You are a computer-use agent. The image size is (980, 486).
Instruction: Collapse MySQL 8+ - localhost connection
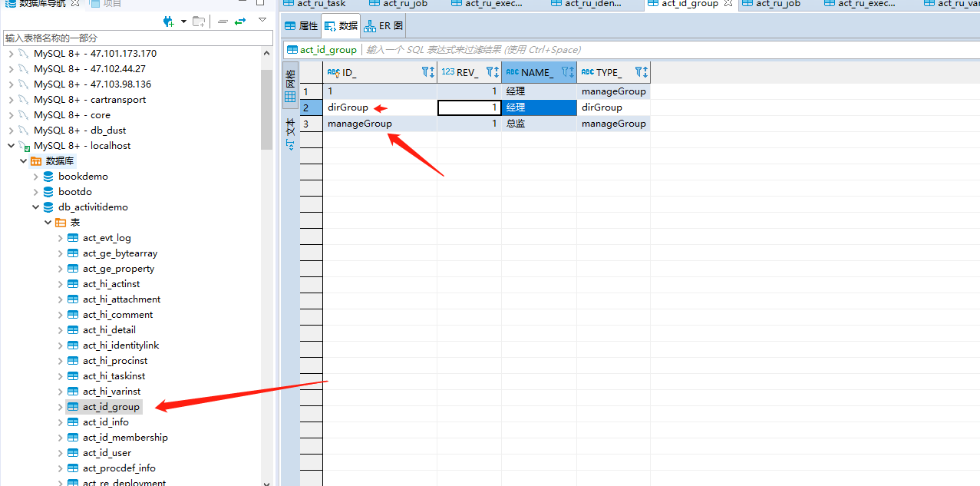pos(11,146)
